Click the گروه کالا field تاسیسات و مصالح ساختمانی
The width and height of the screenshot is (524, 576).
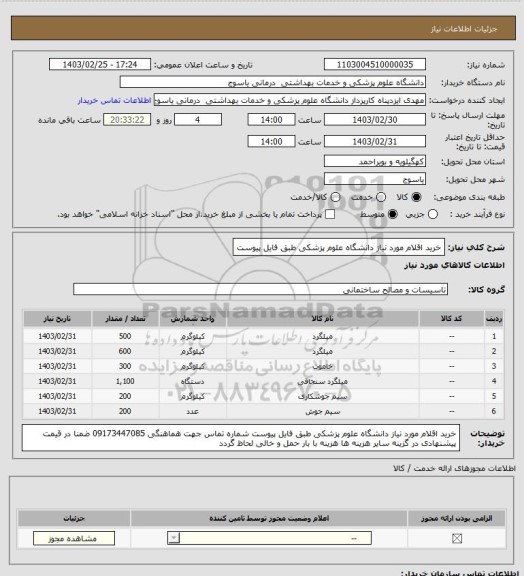tap(261, 289)
